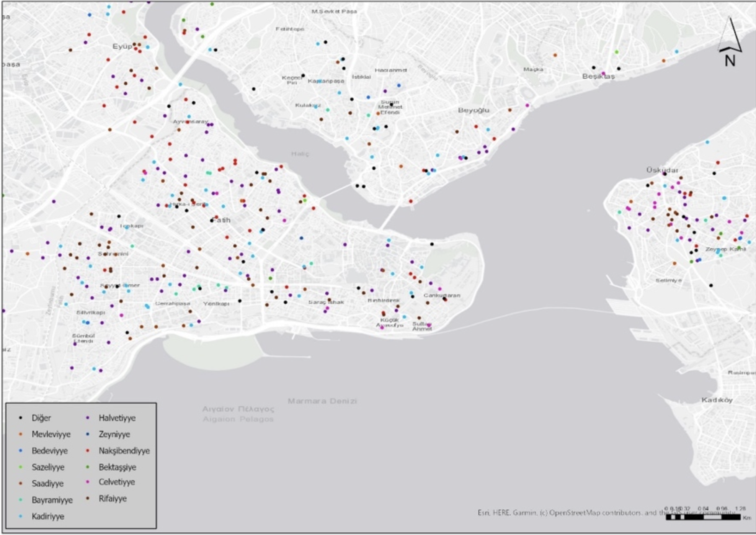Click the Bayramiyye legend label

(52, 500)
